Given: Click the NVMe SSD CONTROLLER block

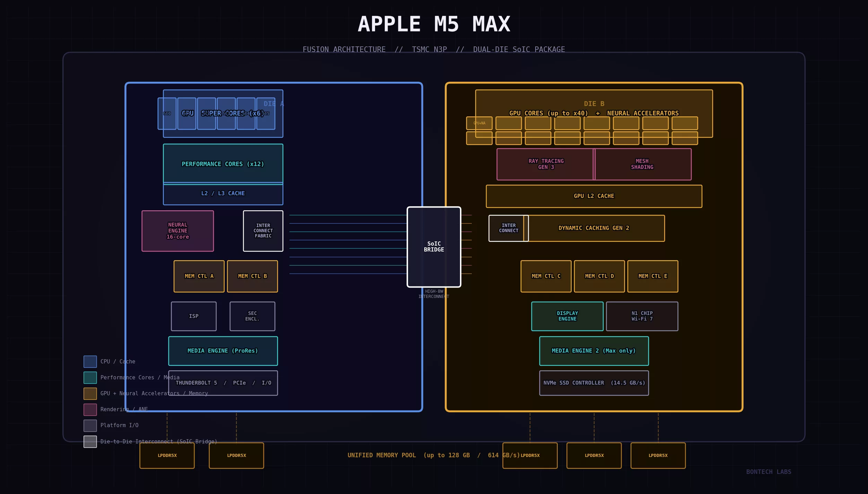Looking at the screenshot, I should 594,382.
